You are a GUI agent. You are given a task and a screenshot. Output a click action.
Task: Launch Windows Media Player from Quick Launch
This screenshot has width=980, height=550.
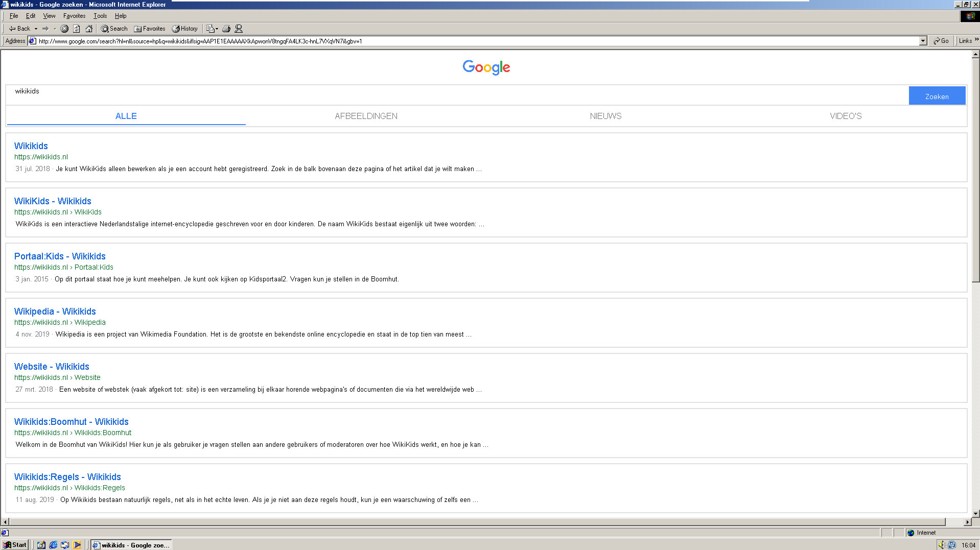(77, 545)
